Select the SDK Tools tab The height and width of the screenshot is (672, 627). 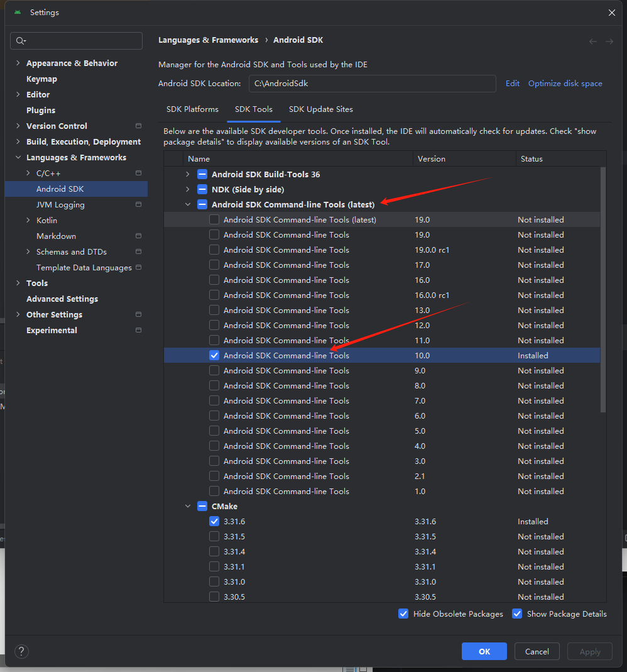coord(254,109)
